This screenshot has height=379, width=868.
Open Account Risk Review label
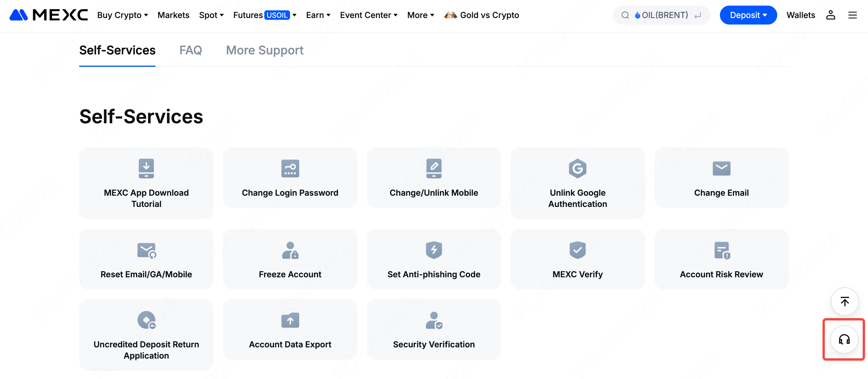pos(721,274)
